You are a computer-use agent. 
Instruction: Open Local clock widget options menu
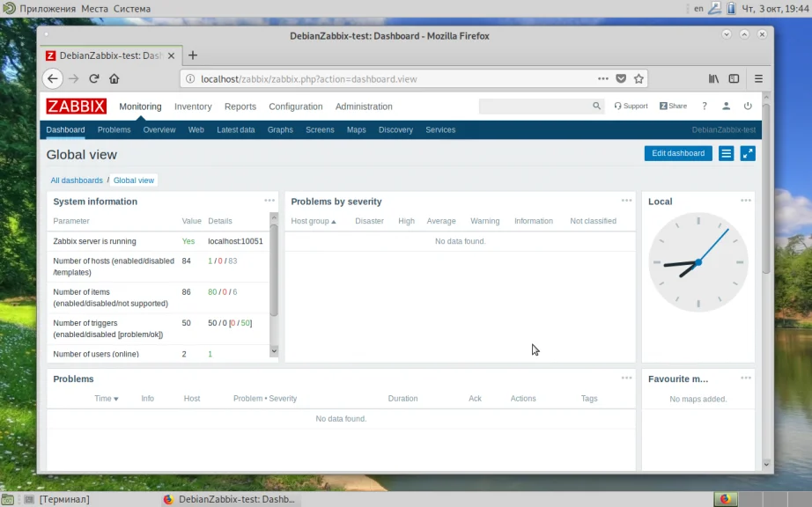pyautogui.click(x=746, y=200)
